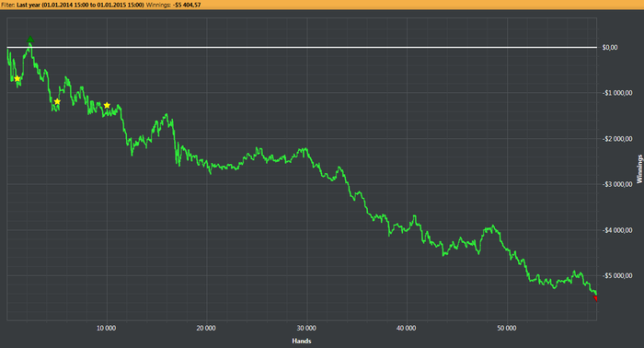
Task: Click the yellow star at 10 000 hands
Action: pos(107,105)
